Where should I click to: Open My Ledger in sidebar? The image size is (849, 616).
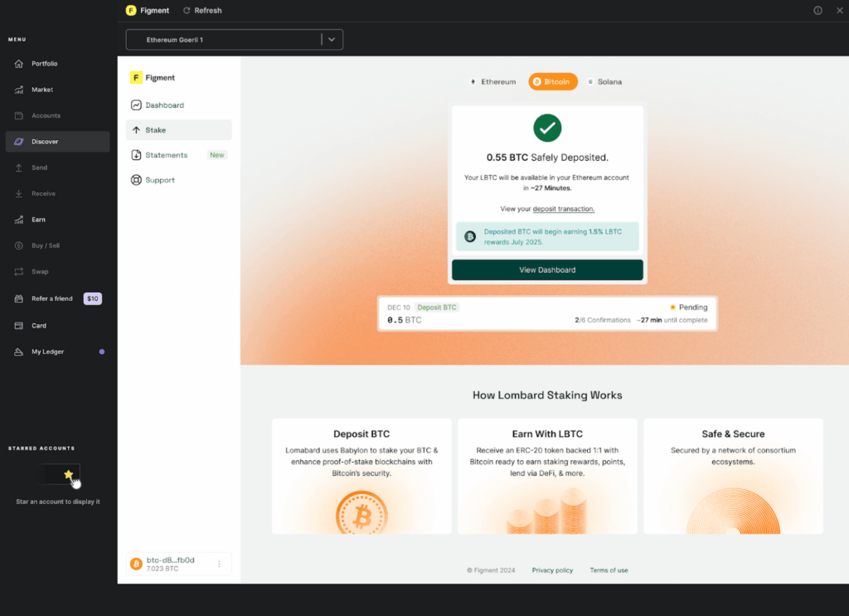point(47,352)
